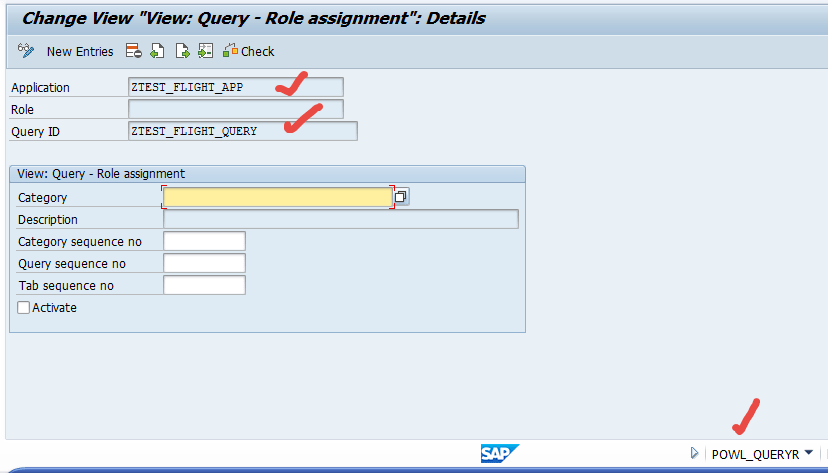
Task: Open the Category field value help
Action: coord(401,197)
